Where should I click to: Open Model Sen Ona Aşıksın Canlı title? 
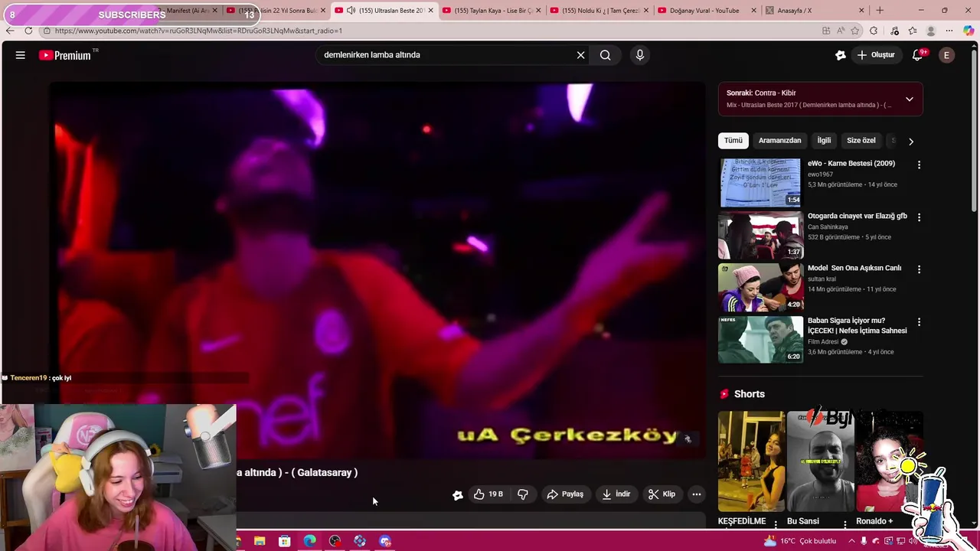(854, 269)
